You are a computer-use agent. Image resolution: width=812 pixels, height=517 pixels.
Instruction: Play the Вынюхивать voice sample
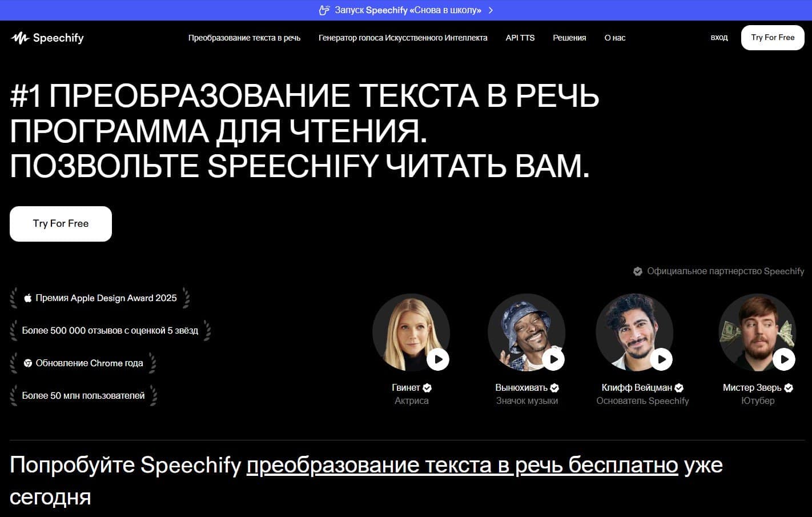pos(553,359)
